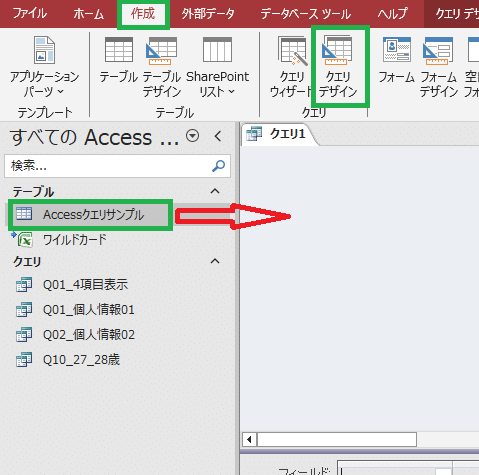This screenshot has height=475, width=479.
Task: Switch to the ホーム tab
Action: (88, 14)
